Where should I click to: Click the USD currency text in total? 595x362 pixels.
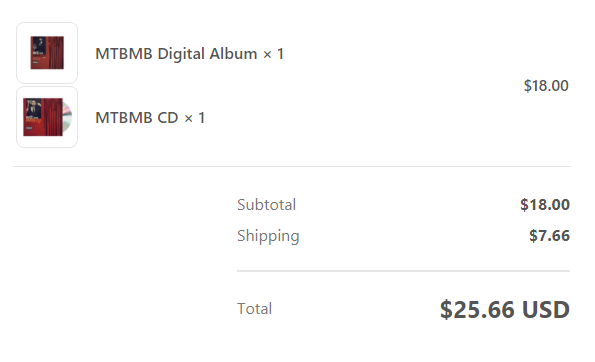546,310
